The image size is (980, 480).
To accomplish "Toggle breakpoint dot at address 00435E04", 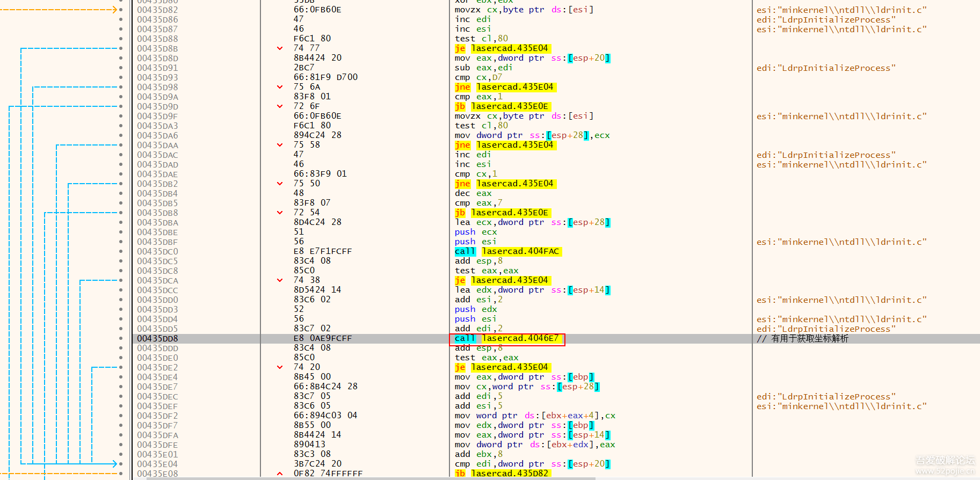I will 121,464.
